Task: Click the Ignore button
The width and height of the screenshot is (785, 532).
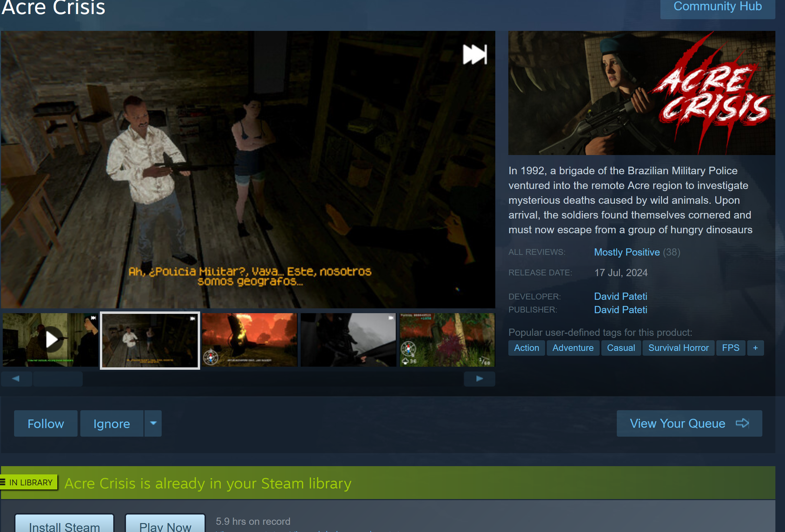Action: point(112,424)
